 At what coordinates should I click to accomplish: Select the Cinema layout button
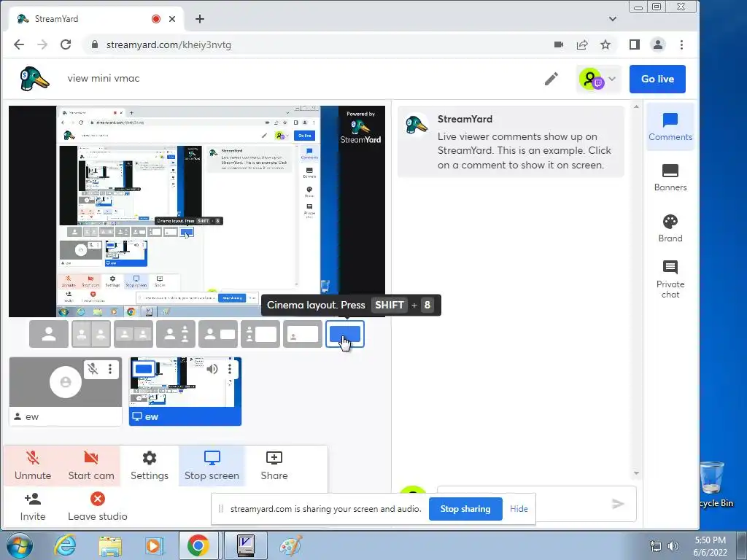345,334
